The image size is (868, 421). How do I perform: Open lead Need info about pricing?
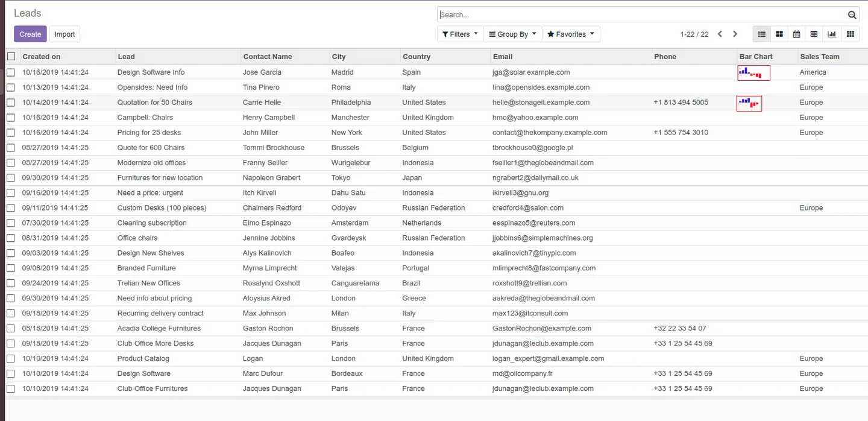click(154, 299)
